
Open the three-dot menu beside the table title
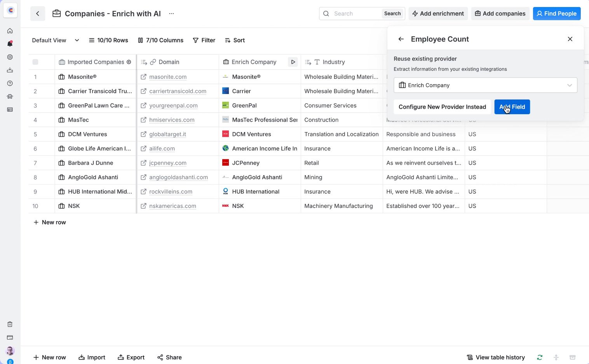pyautogui.click(x=171, y=13)
